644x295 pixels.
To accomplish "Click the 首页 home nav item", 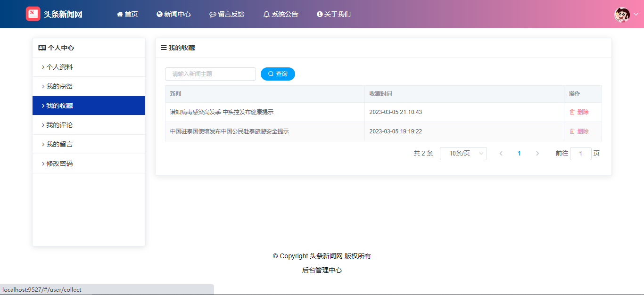I will tap(127, 14).
